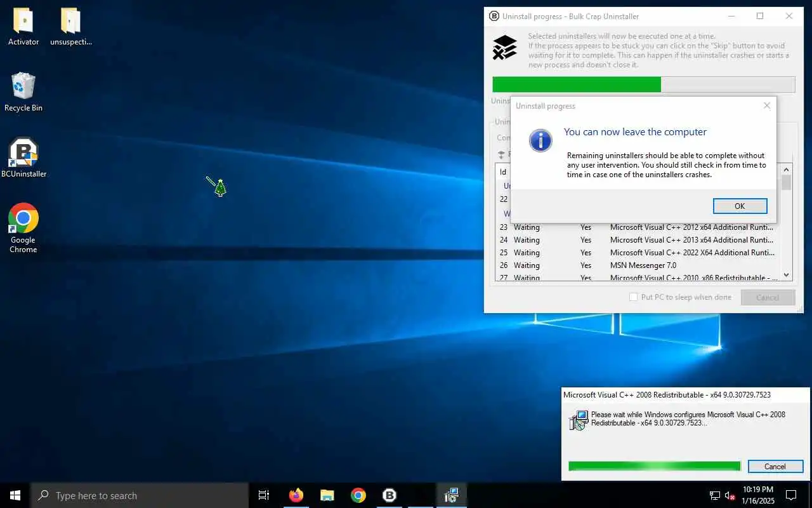Click the Id column header
Screen dimensions: 812x508
(503, 171)
